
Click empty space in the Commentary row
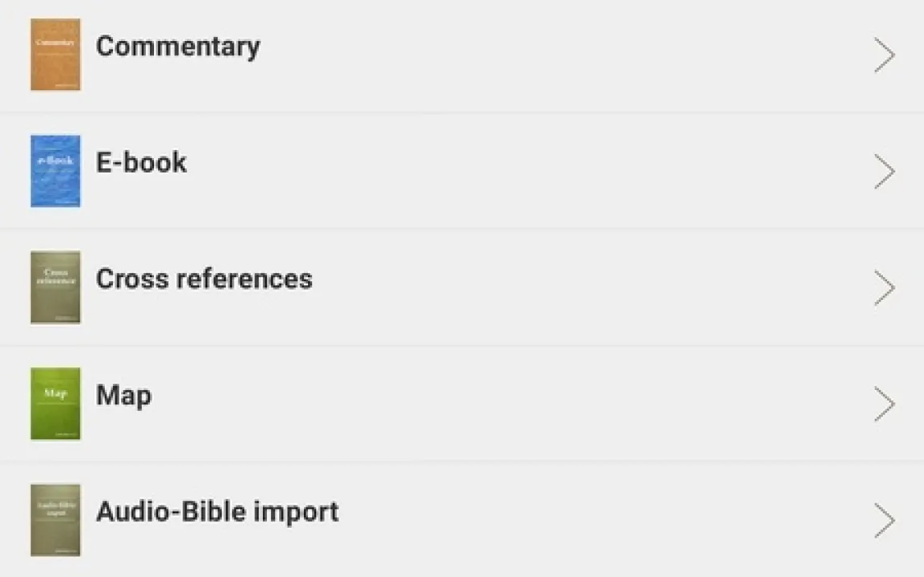pos(564,56)
